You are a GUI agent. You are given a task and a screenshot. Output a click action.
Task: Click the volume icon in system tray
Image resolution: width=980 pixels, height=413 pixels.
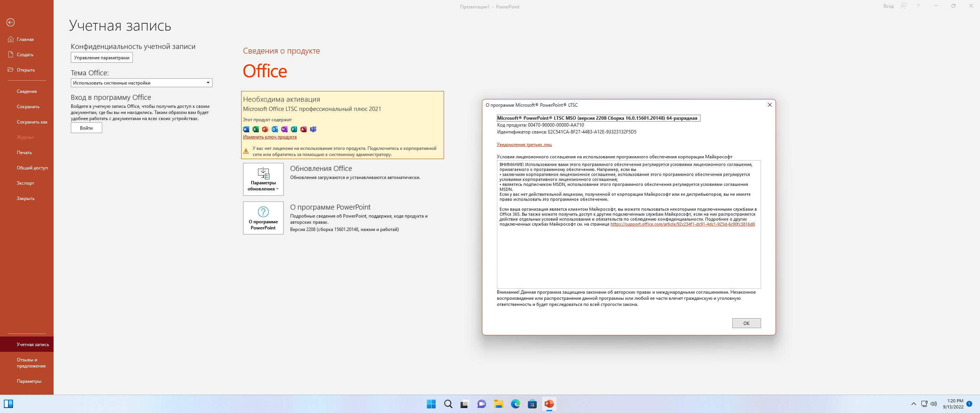click(934, 404)
